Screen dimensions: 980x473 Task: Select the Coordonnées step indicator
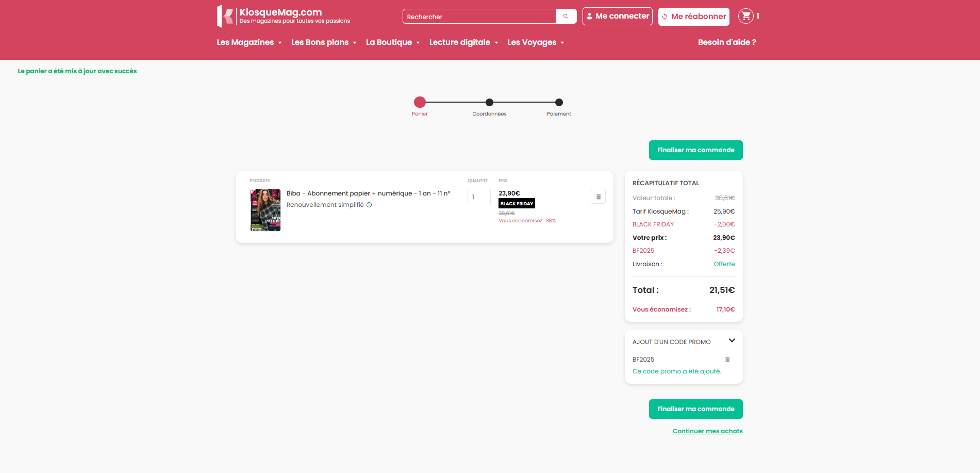point(489,102)
